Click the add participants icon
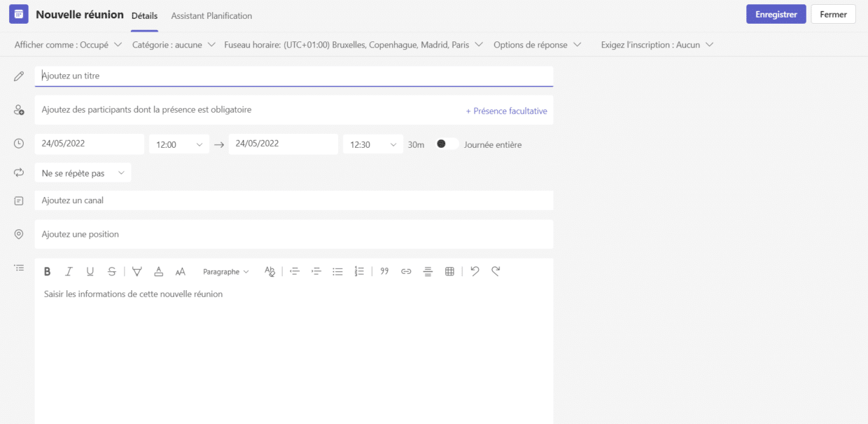 point(19,111)
